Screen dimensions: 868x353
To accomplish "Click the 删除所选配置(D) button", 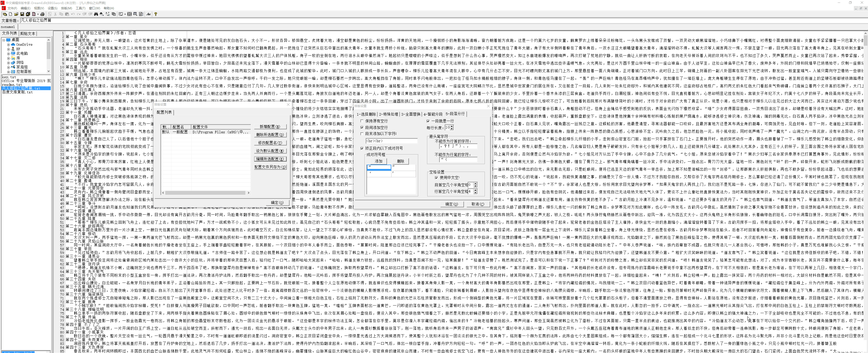I will point(270,135).
